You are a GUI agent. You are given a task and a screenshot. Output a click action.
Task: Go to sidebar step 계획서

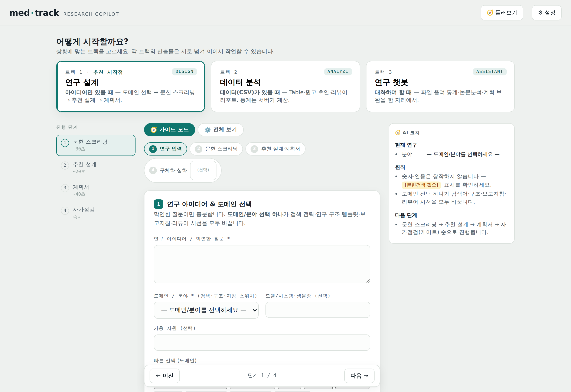coord(96,190)
